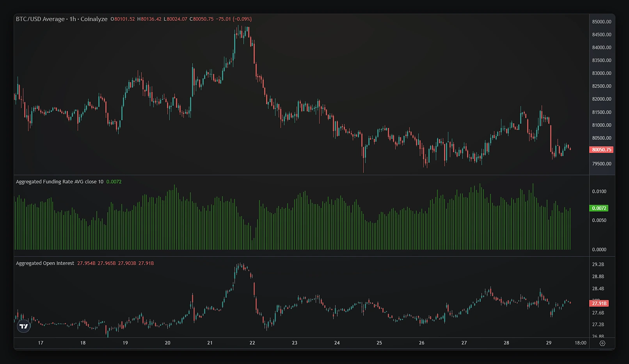Screen dimensions: 629x364
Task: Select 0.0050 funding scale label
Action: (x=599, y=220)
